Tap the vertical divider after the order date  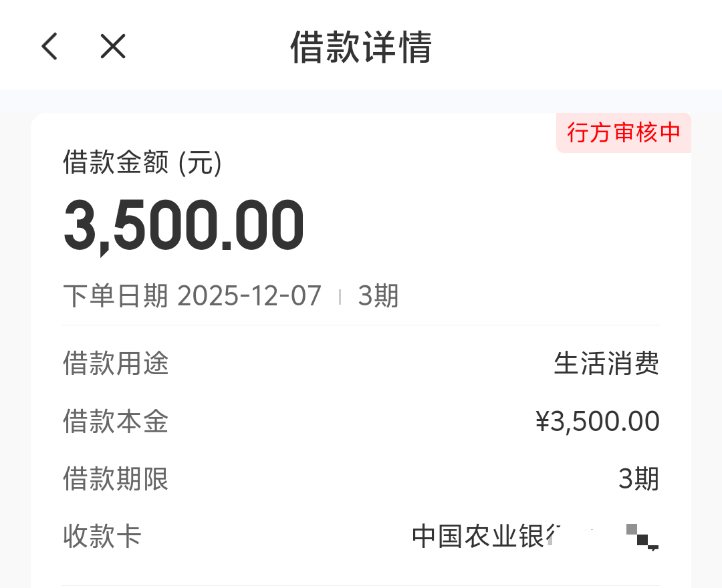coord(340,297)
